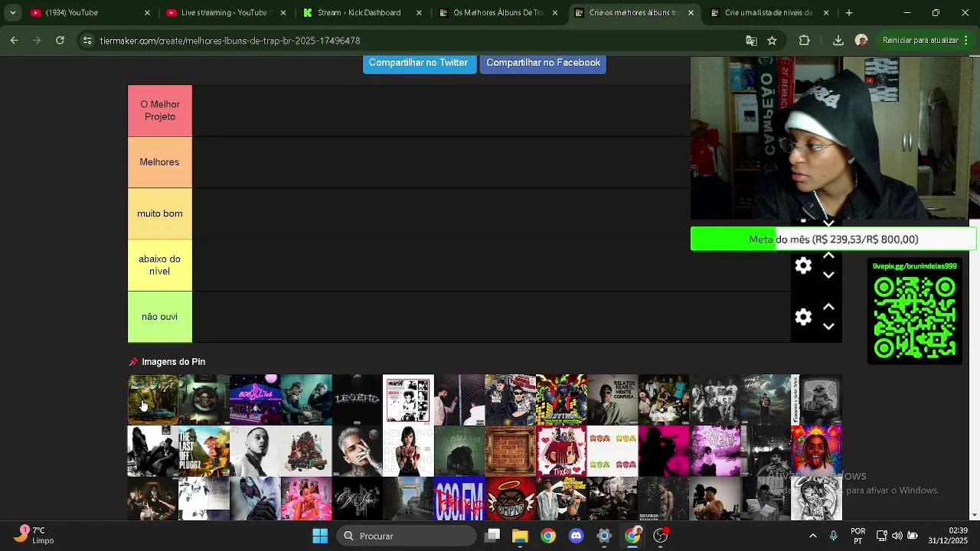Open the Chrome three-dot menu
Screen dimensions: 980x551
click(966, 41)
